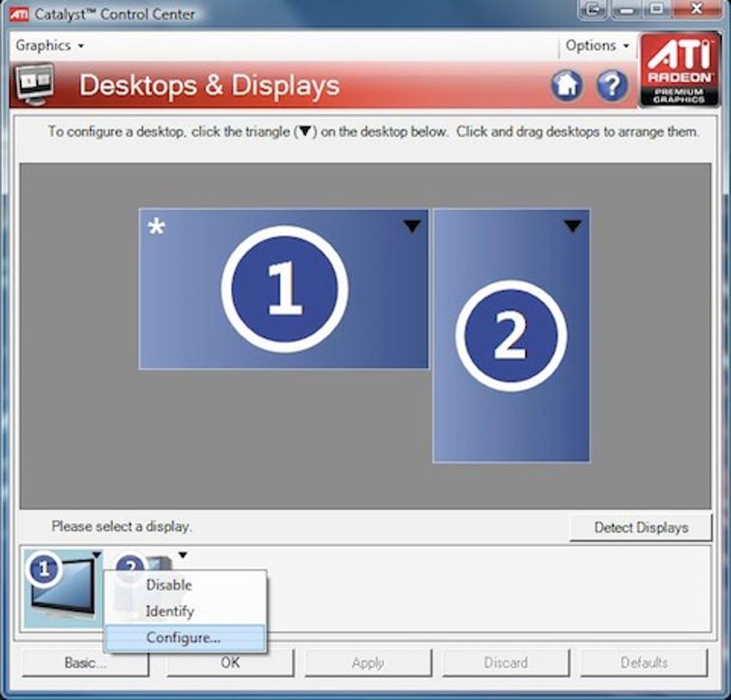The width and height of the screenshot is (731, 700).
Task: Click the OK button
Action: (x=230, y=662)
